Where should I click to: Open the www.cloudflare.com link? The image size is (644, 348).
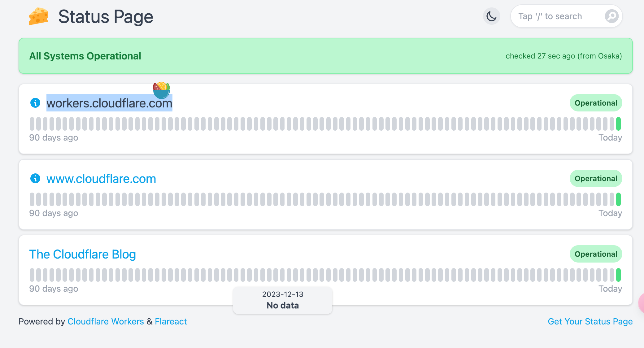pyautogui.click(x=101, y=179)
